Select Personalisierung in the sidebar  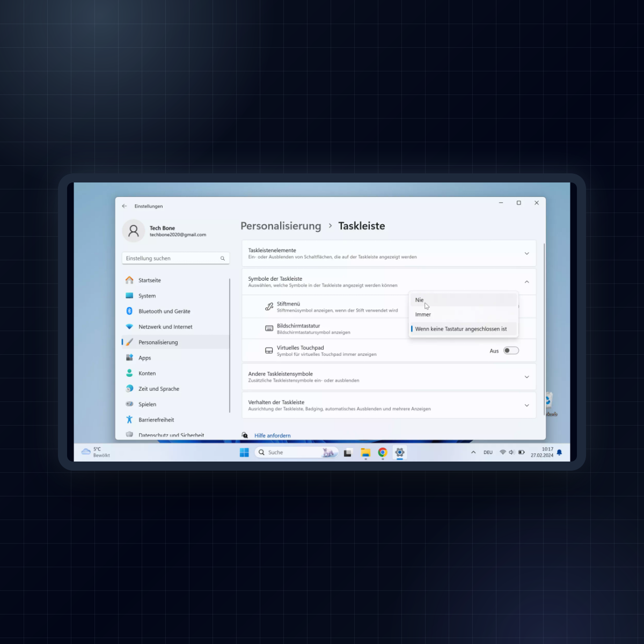pos(175,342)
